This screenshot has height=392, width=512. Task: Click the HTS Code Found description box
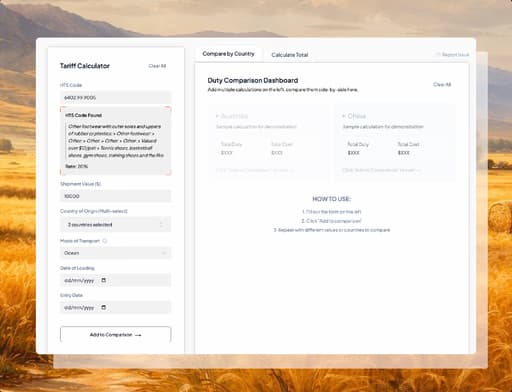click(x=115, y=141)
